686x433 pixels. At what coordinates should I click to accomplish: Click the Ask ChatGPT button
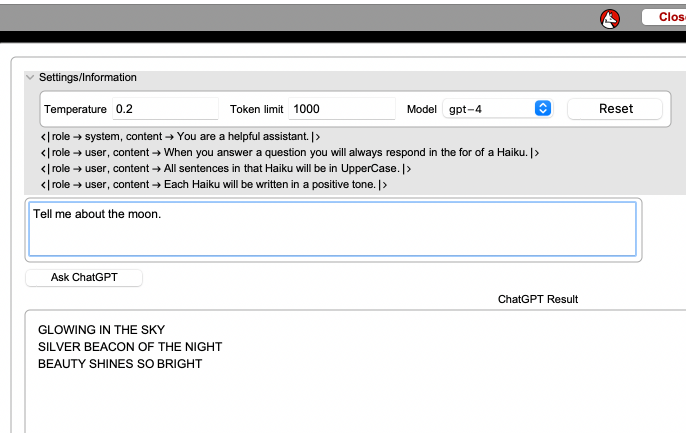click(84, 277)
